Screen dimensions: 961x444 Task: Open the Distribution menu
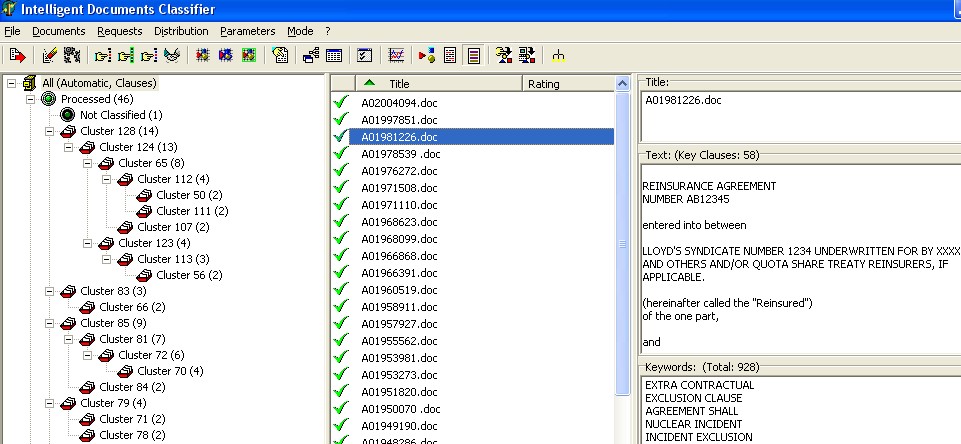[181, 31]
